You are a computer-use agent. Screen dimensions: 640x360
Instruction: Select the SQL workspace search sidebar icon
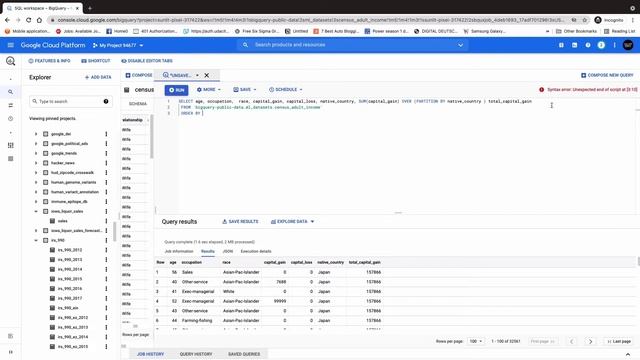click(11, 92)
